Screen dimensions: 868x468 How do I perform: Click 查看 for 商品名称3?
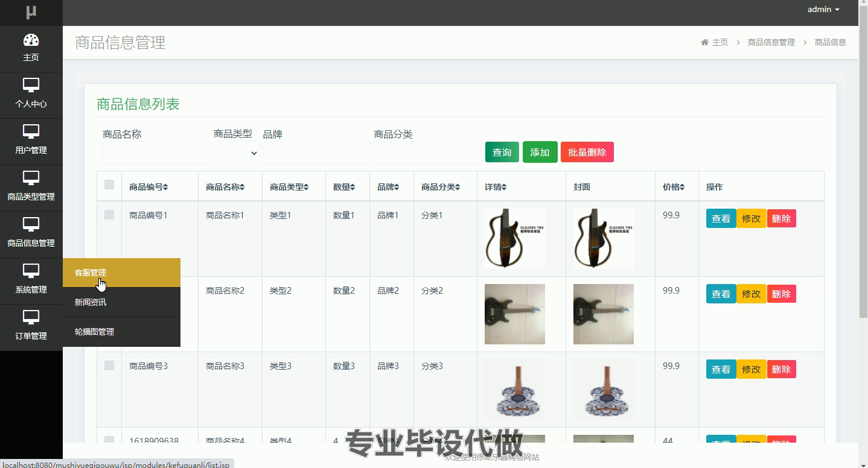(x=721, y=369)
